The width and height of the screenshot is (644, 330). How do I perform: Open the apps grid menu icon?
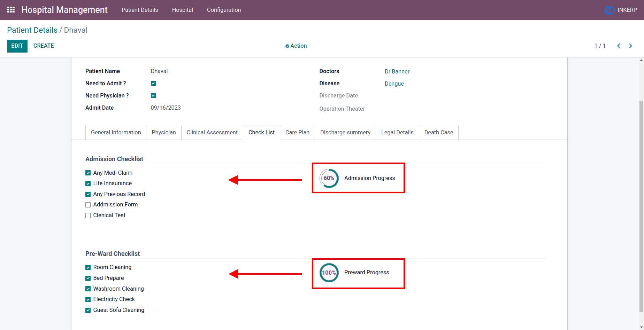[x=11, y=10]
